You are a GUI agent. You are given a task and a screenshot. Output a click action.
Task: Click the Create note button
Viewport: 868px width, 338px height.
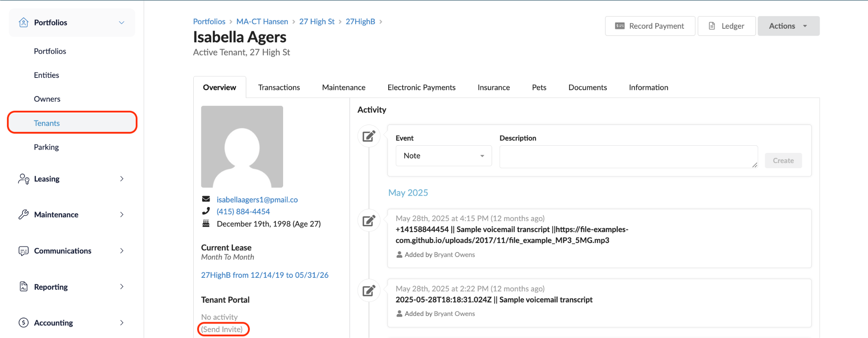783,161
